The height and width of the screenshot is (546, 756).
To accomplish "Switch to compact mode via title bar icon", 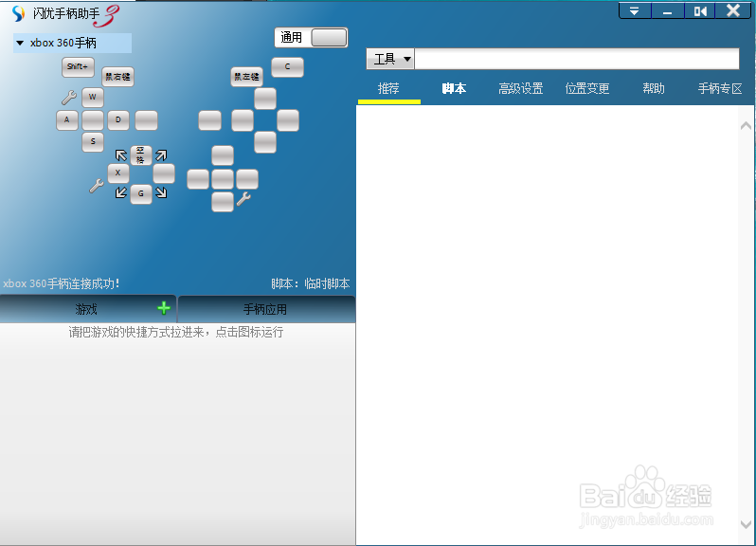I will (x=700, y=10).
